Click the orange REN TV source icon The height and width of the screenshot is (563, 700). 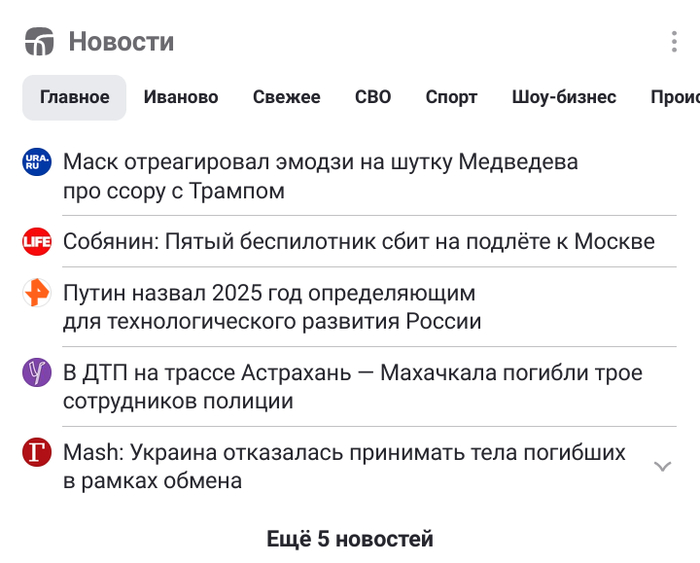pos(37,293)
